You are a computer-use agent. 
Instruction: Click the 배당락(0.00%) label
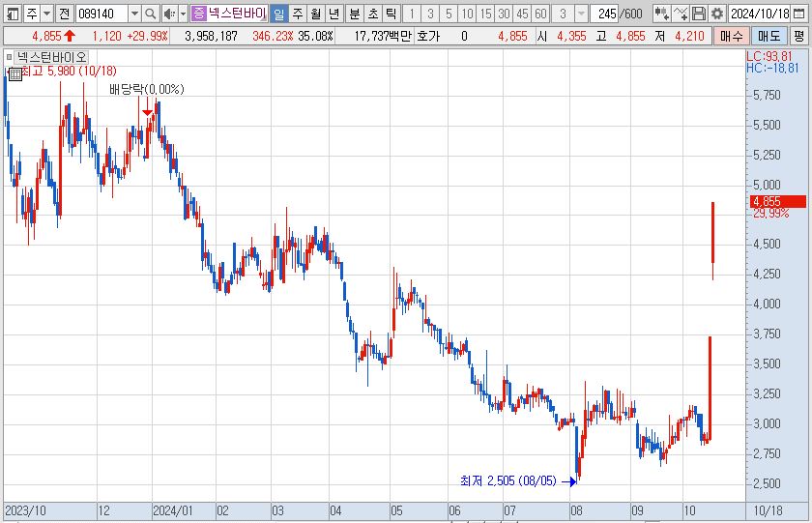click(147, 90)
